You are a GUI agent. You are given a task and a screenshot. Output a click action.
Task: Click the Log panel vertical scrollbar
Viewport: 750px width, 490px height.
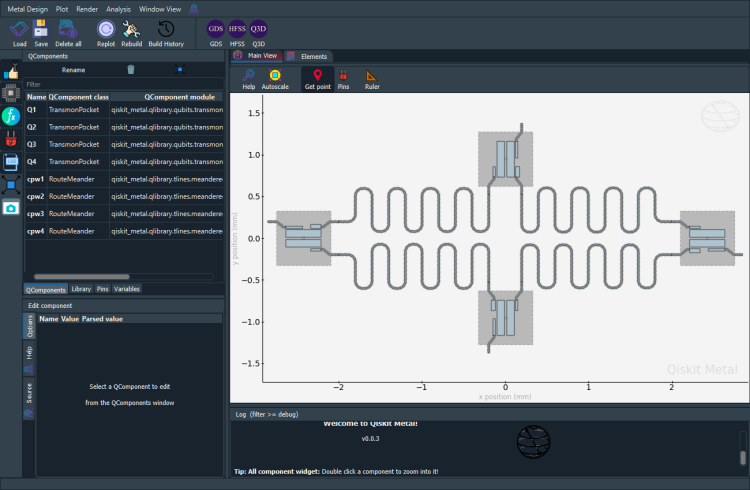[x=743, y=458]
